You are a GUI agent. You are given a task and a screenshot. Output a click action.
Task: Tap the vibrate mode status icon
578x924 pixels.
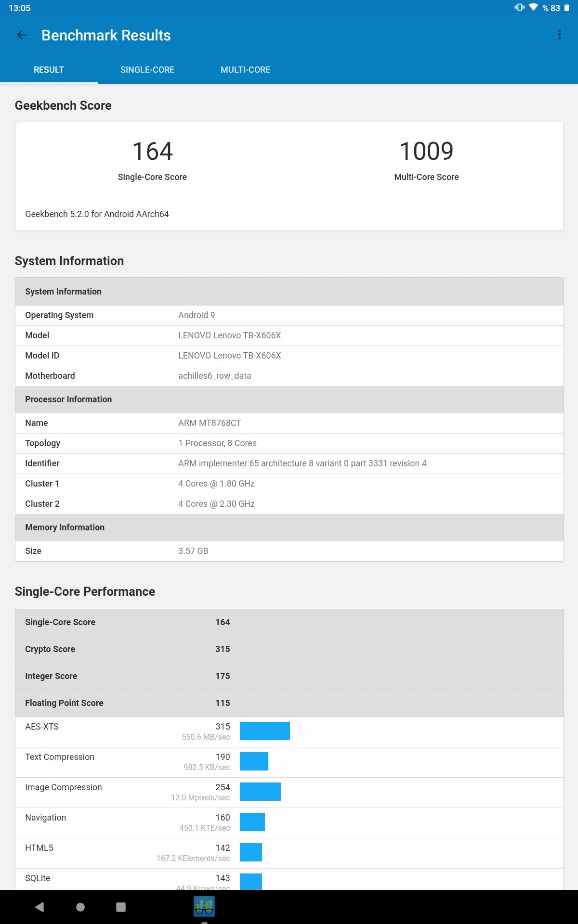point(520,7)
